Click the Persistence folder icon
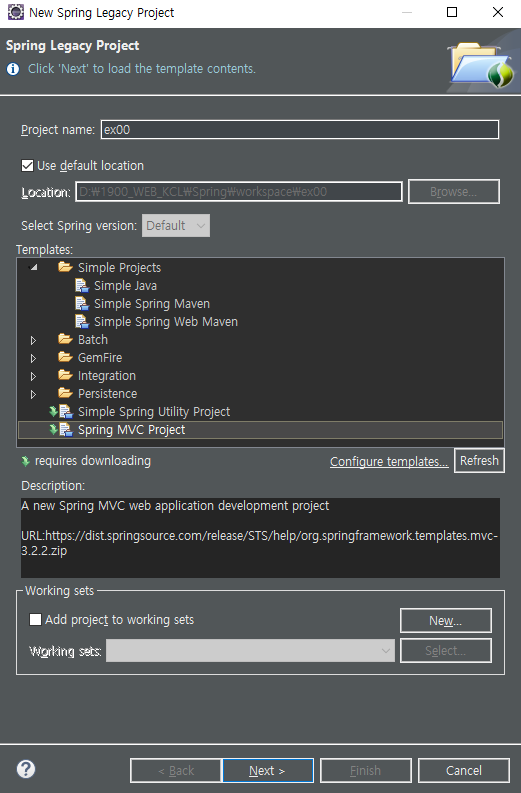521x793 pixels. (x=65, y=393)
